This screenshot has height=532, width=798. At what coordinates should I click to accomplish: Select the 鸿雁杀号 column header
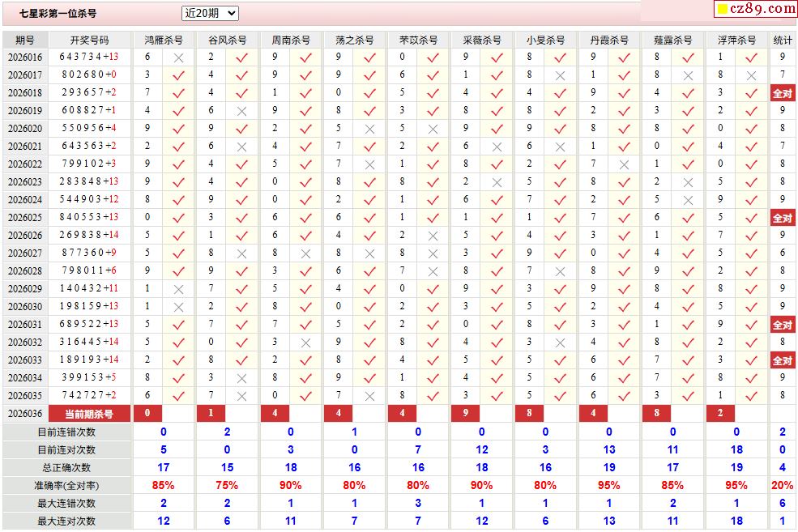pos(164,40)
